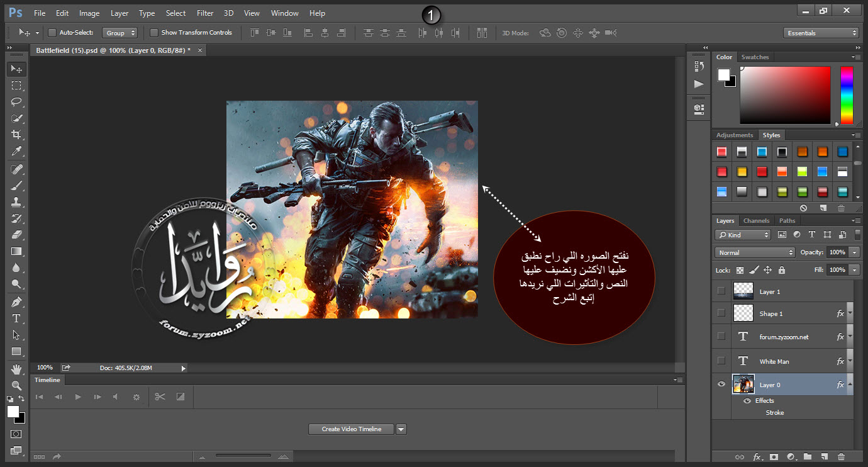Delete layer with trash icon
The image size is (868, 467).
point(842,457)
